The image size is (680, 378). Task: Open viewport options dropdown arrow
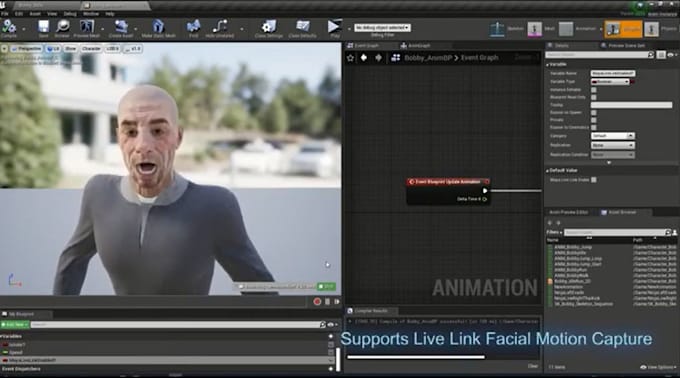coord(4,49)
